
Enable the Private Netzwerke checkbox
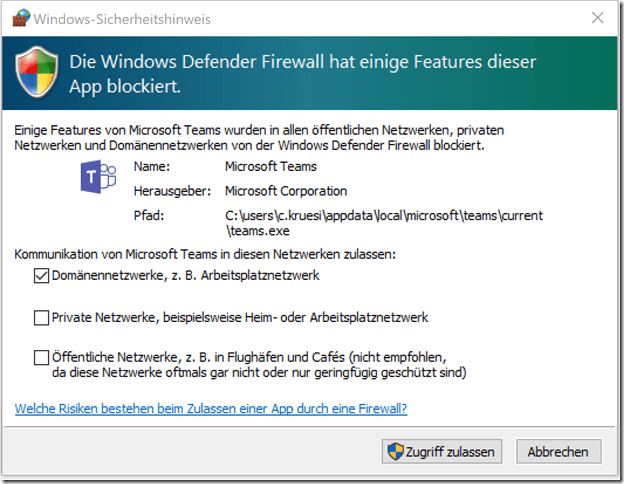pos(41,318)
